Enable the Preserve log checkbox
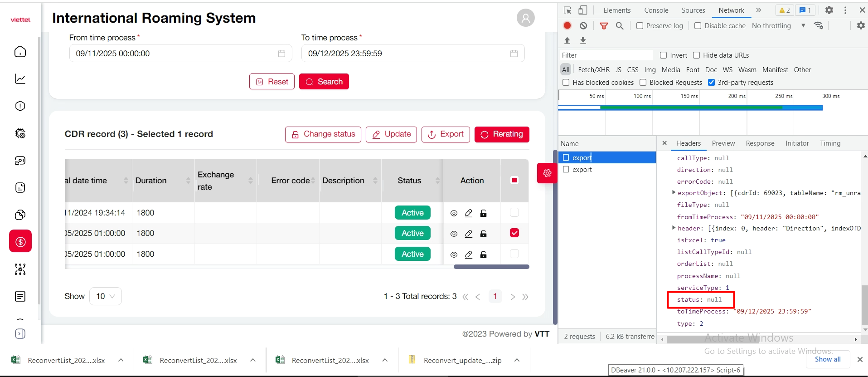This screenshot has width=868, height=377. coord(640,26)
